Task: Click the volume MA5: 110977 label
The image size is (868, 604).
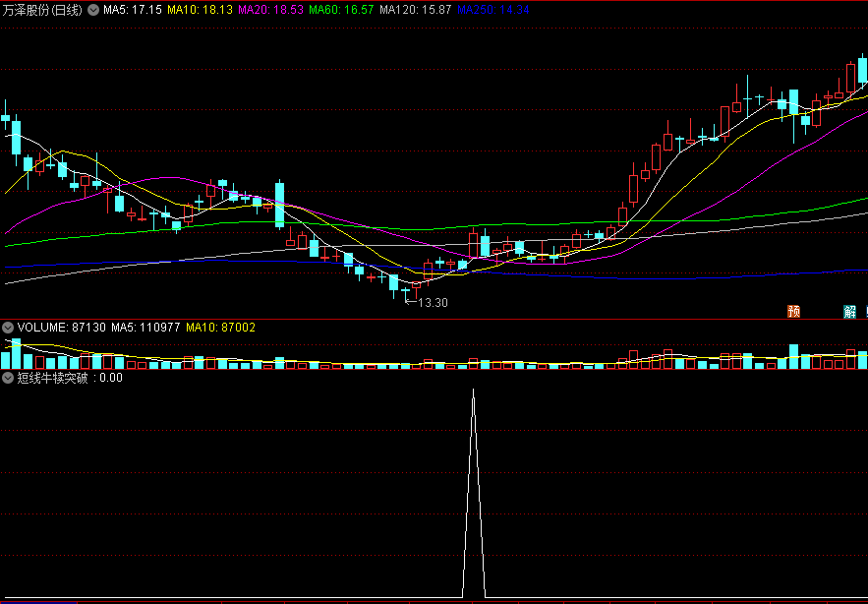Action: pos(145,328)
